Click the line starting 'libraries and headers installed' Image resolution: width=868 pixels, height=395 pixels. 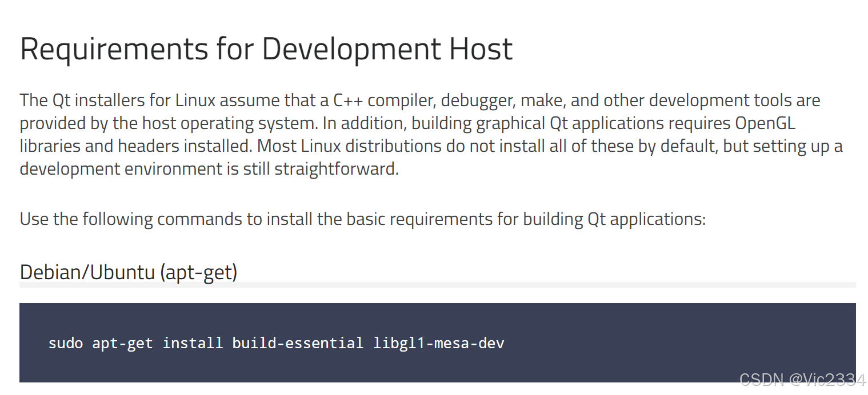[431, 146]
